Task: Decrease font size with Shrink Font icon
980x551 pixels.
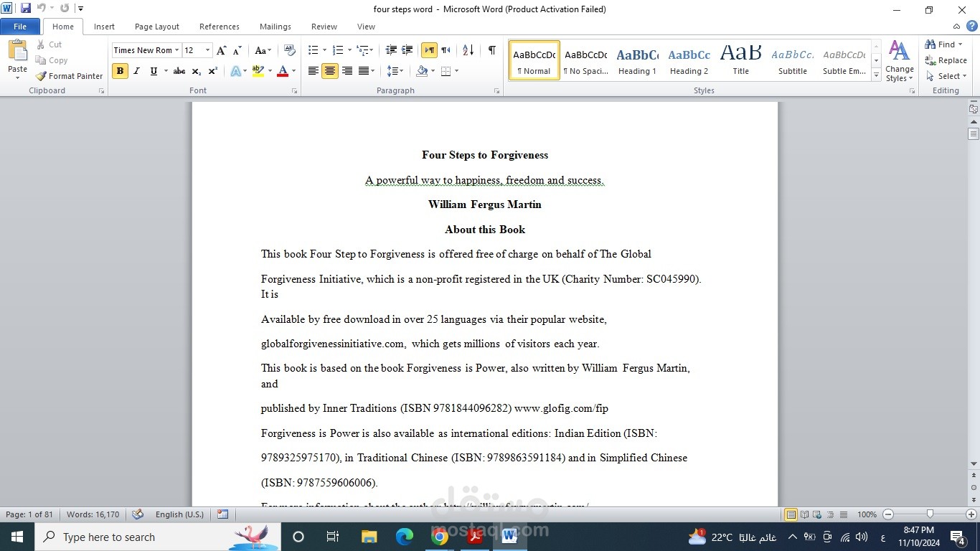Action: 237,50
